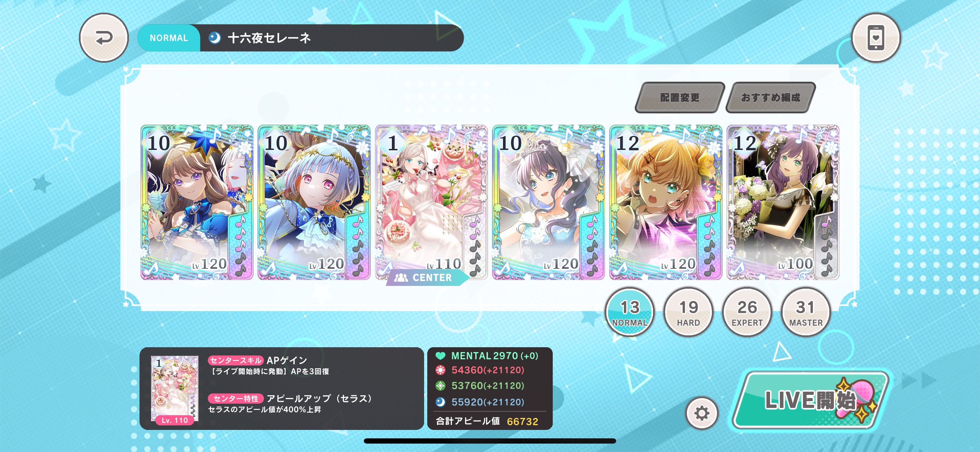Click the 十六夜セレーネ song title bar

[300, 38]
